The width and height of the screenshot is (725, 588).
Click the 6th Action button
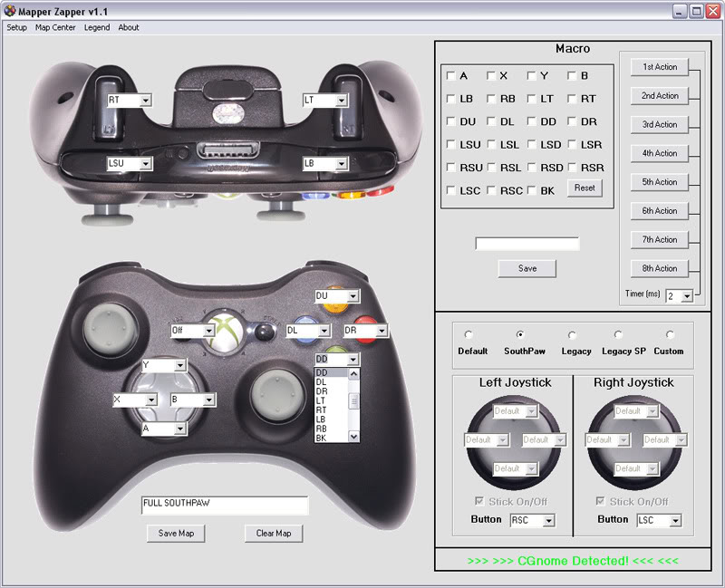pyautogui.click(x=660, y=211)
